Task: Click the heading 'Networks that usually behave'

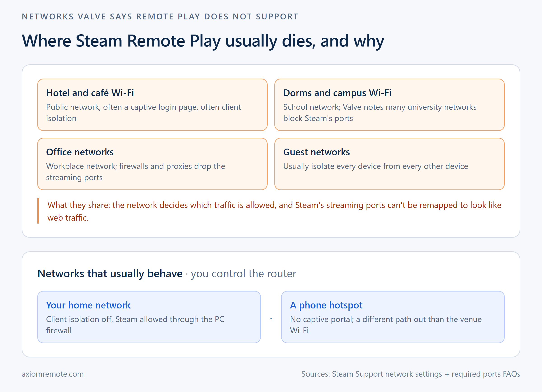Action: (x=110, y=274)
